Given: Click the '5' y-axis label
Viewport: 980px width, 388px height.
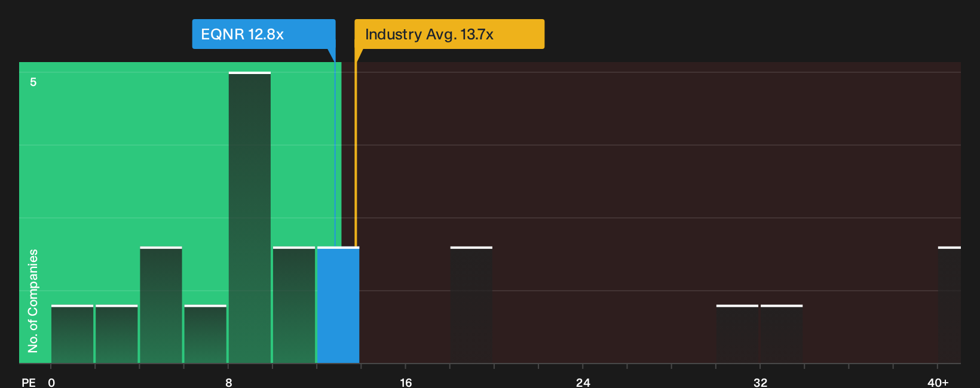Looking at the screenshot, I should tap(33, 82).
